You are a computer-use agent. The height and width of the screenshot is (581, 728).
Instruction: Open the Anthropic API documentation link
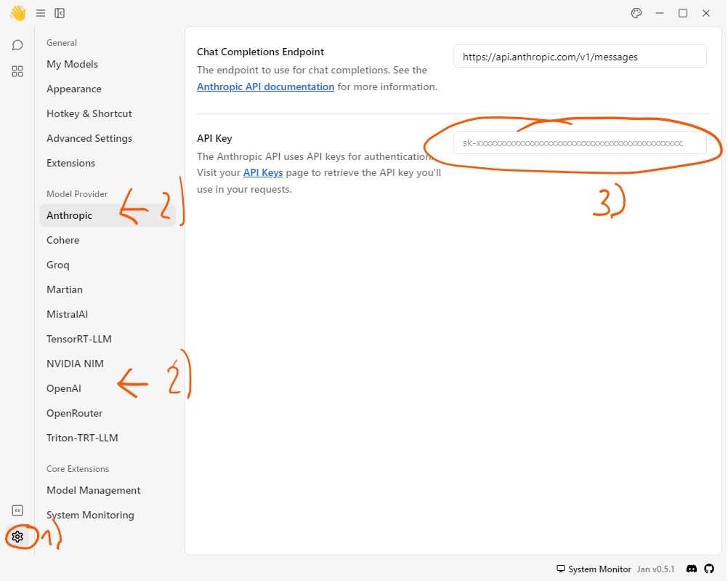[x=265, y=87]
